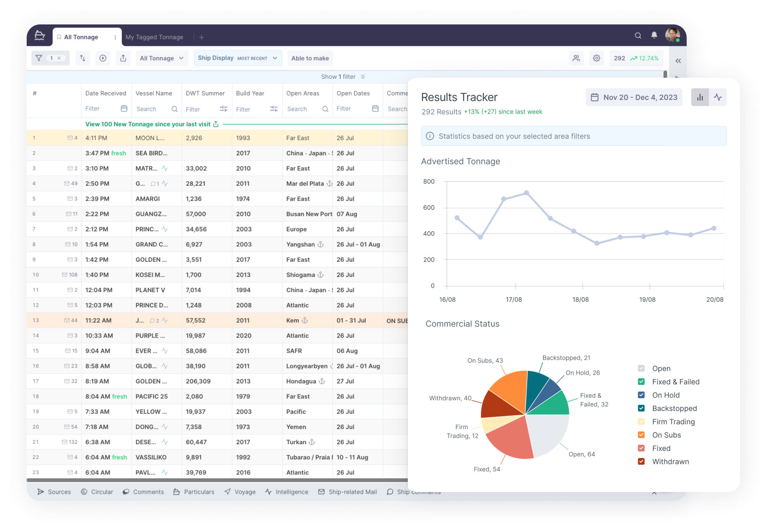Open the users sharing icon

coord(576,58)
